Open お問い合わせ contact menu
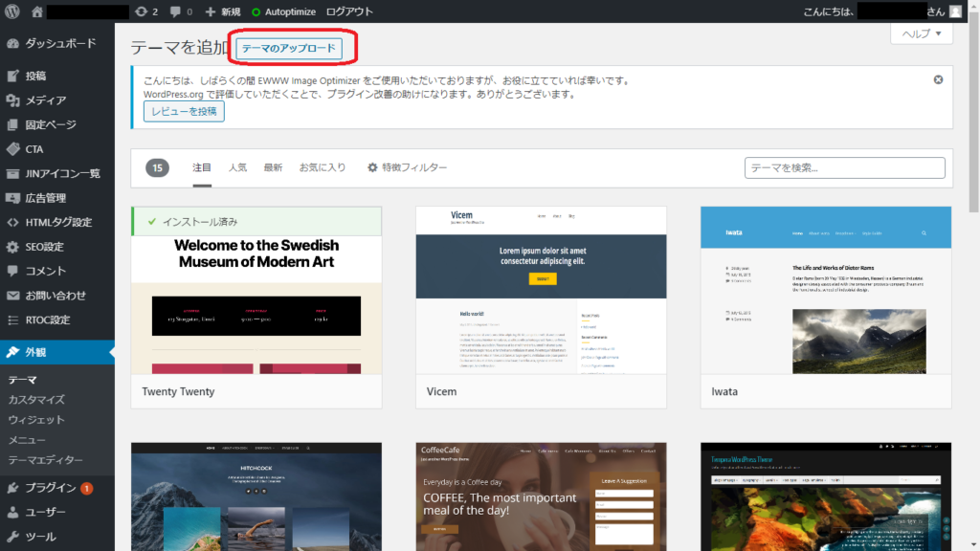Screen dimensions: 980x551 pos(56,295)
